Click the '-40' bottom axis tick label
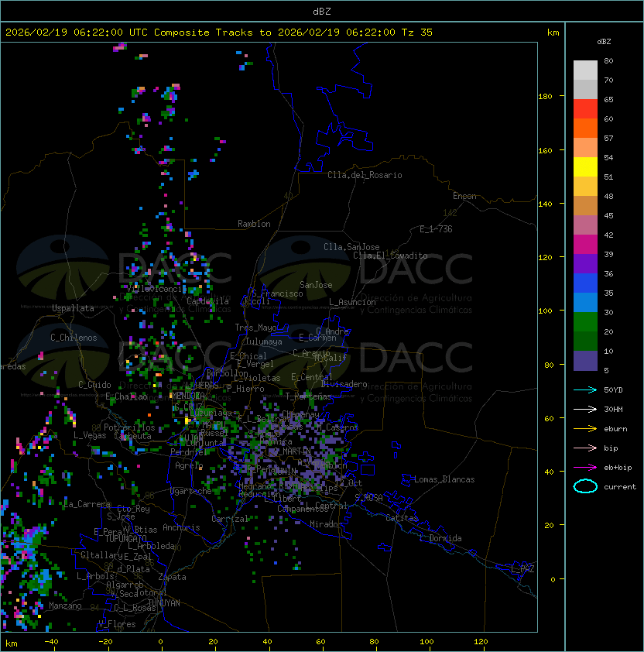 (x=51, y=642)
